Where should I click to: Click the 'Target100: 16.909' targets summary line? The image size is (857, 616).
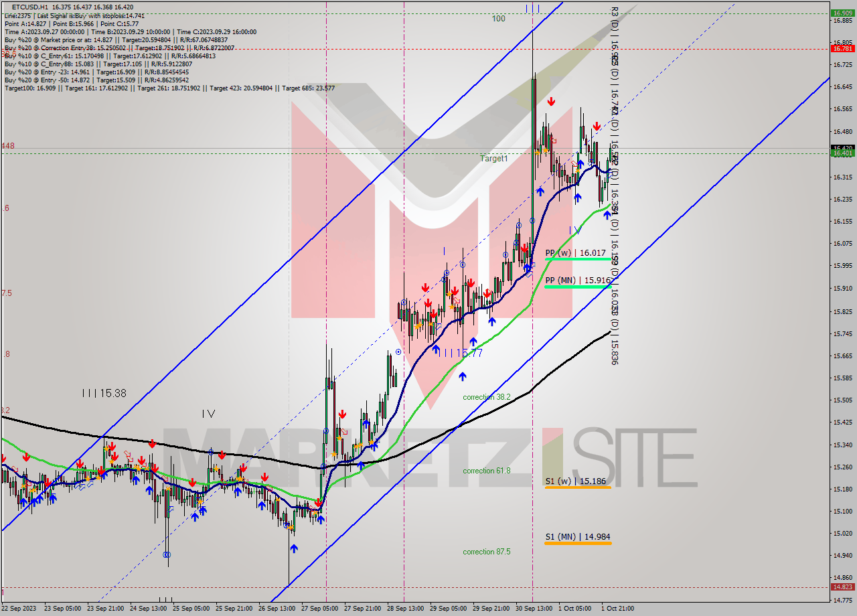[x=169, y=88]
